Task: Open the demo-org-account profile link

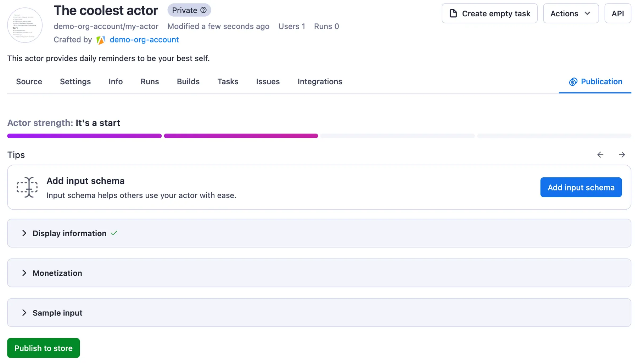Action: (144, 40)
